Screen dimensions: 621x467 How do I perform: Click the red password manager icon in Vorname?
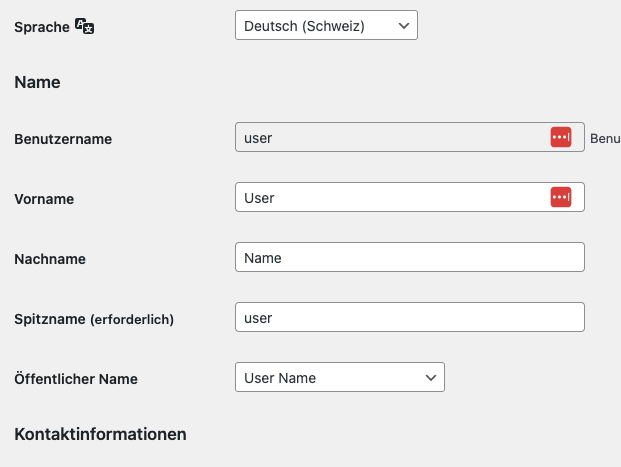coord(561,198)
